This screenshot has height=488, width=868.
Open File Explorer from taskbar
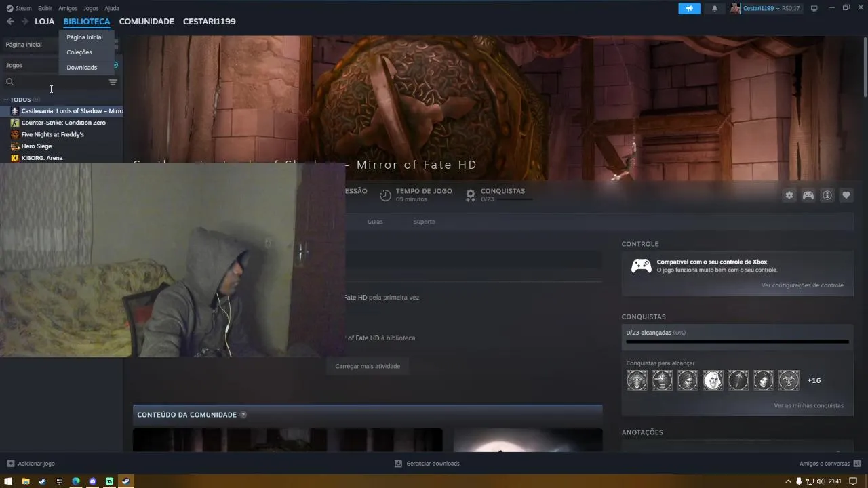tap(26, 481)
